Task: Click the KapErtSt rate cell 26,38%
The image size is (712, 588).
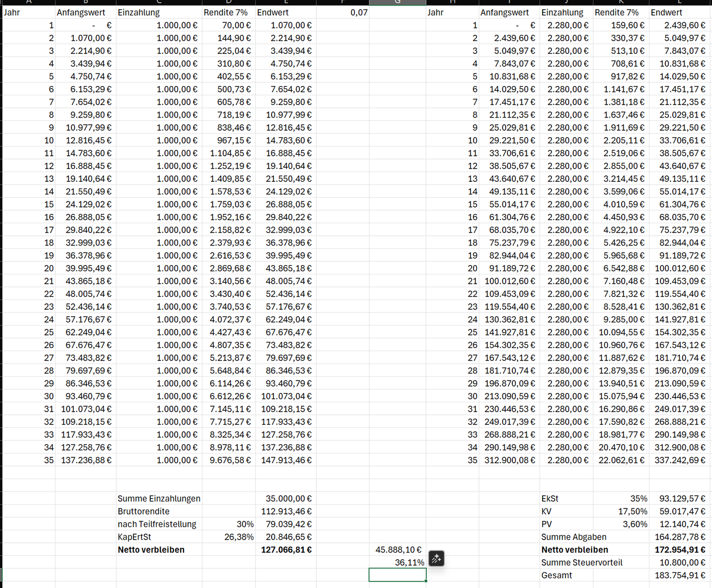Action: click(x=229, y=537)
